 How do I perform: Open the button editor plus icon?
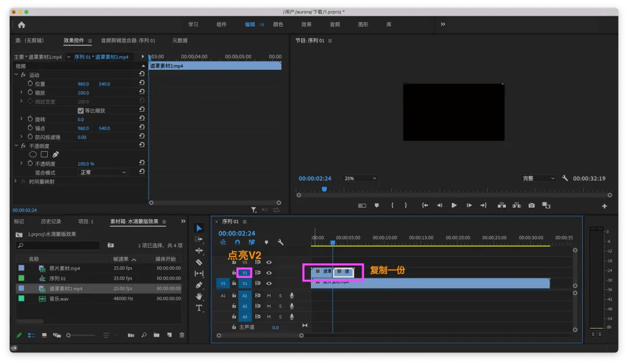pos(604,206)
